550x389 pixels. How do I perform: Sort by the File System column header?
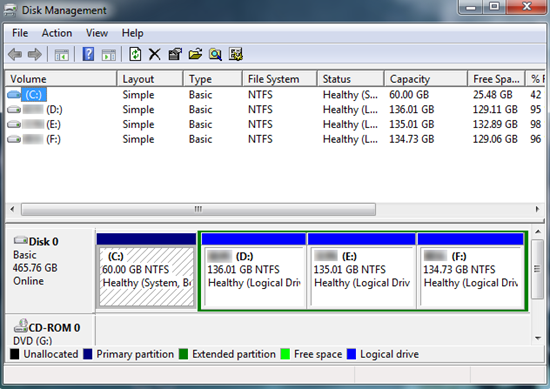tap(280, 79)
